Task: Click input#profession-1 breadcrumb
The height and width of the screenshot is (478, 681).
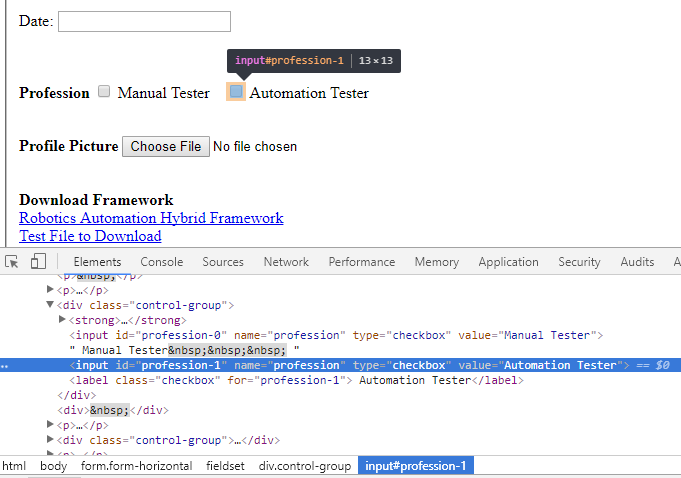Action: point(416,466)
